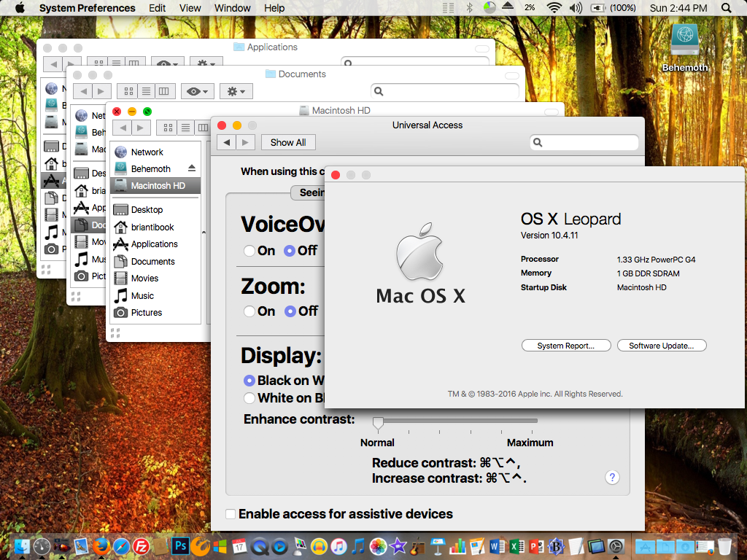This screenshot has height=560, width=747.
Task: Launch Firefox from the dock
Action: point(101,546)
